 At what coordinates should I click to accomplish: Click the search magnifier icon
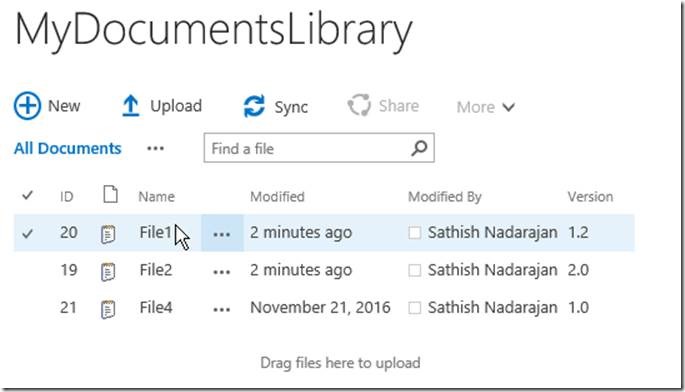(x=419, y=148)
